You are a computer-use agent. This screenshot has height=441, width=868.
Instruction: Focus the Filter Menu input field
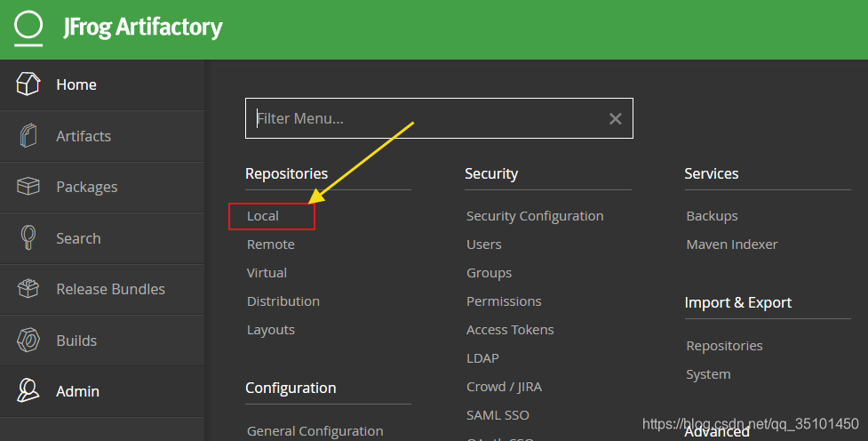pyautogui.click(x=439, y=118)
